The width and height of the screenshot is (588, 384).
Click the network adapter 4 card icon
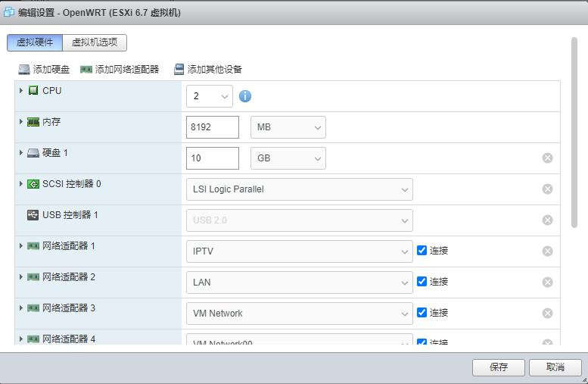click(x=33, y=339)
